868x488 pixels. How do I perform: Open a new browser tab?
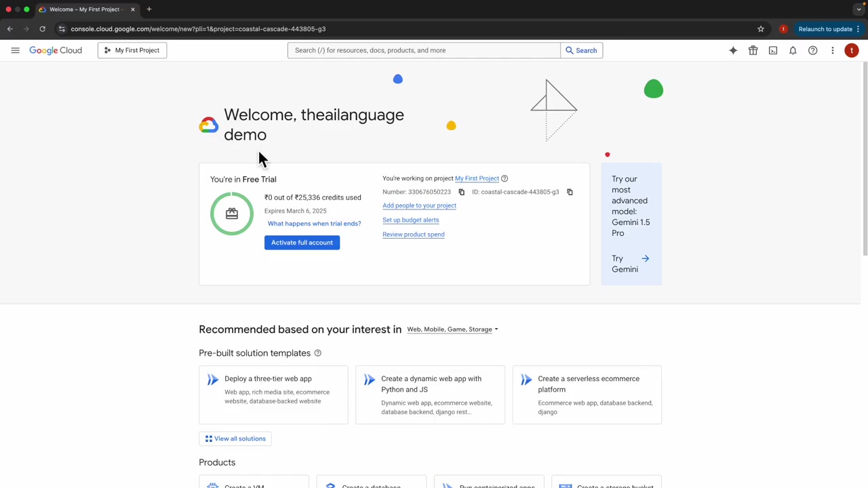click(x=149, y=9)
